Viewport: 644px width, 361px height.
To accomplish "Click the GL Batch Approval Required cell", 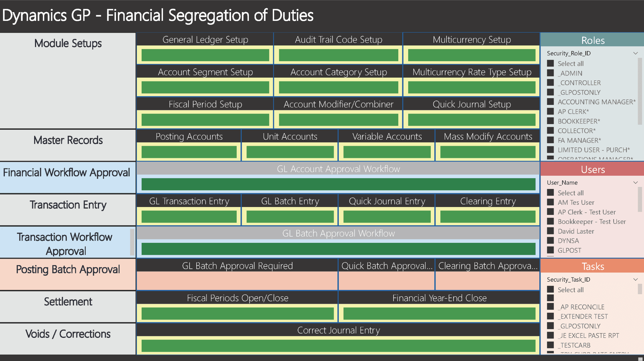I will pyautogui.click(x=237, y=281).
